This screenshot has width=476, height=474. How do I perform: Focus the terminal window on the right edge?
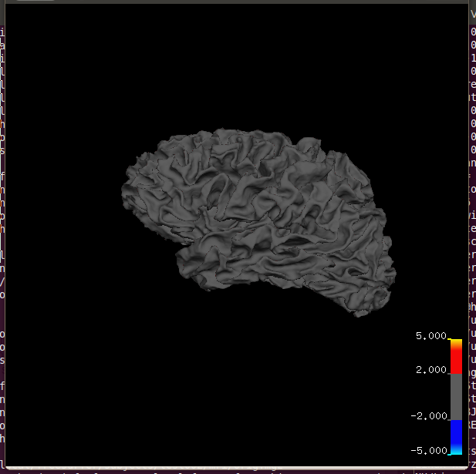[472, 231]
